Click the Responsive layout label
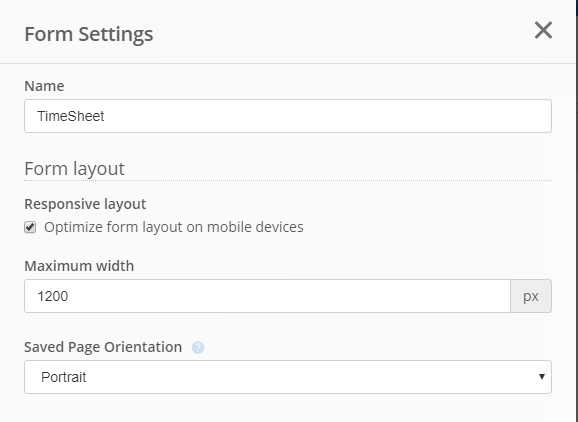 85,204
